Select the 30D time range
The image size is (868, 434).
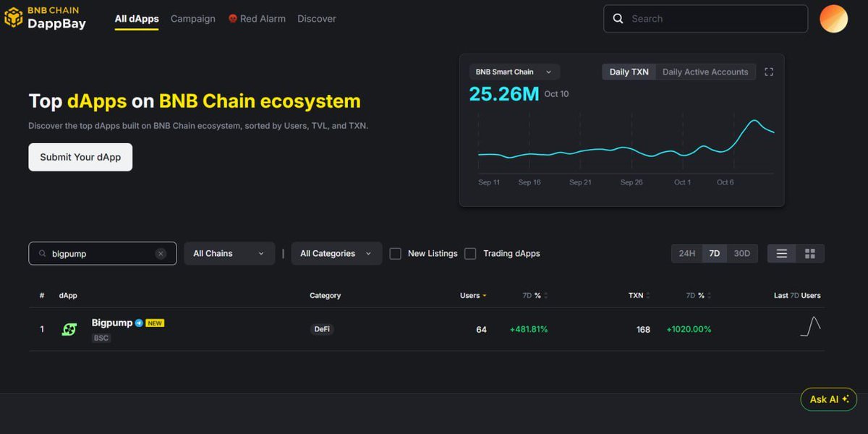pyautogui.click(x=742, y=253)
